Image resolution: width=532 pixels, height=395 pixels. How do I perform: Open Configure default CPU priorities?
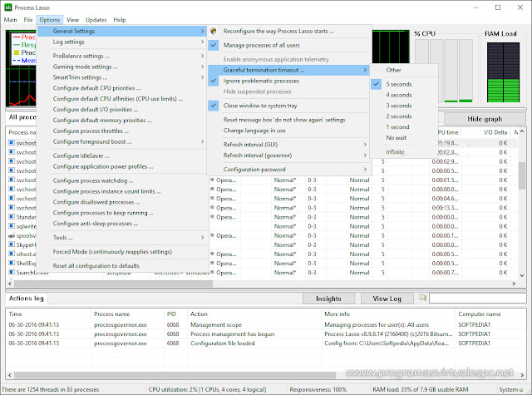pos(122,88)
